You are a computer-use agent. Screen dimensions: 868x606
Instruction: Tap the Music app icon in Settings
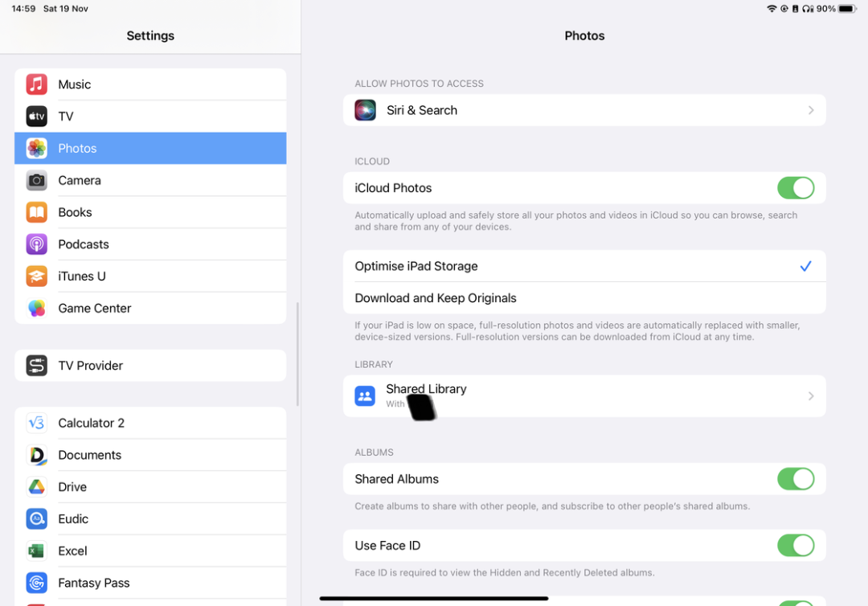pyautogui.click(x=36, y=84)
